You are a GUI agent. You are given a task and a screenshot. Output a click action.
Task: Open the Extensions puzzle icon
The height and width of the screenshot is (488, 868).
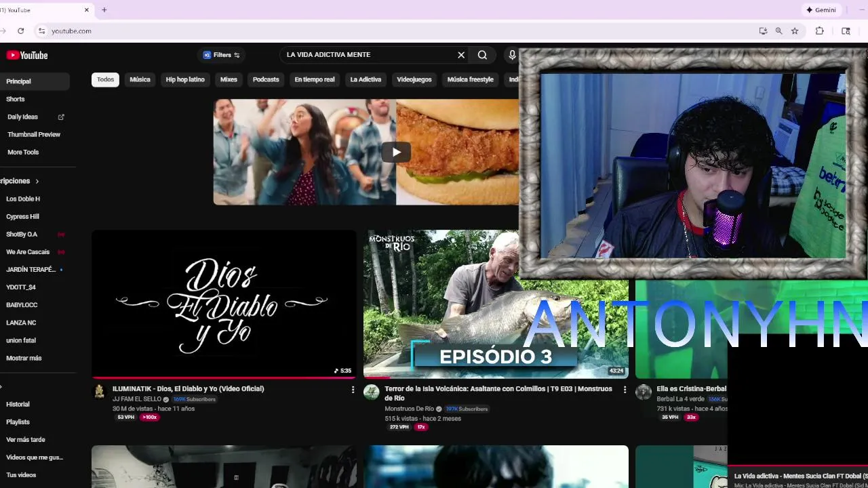[819, 30]
